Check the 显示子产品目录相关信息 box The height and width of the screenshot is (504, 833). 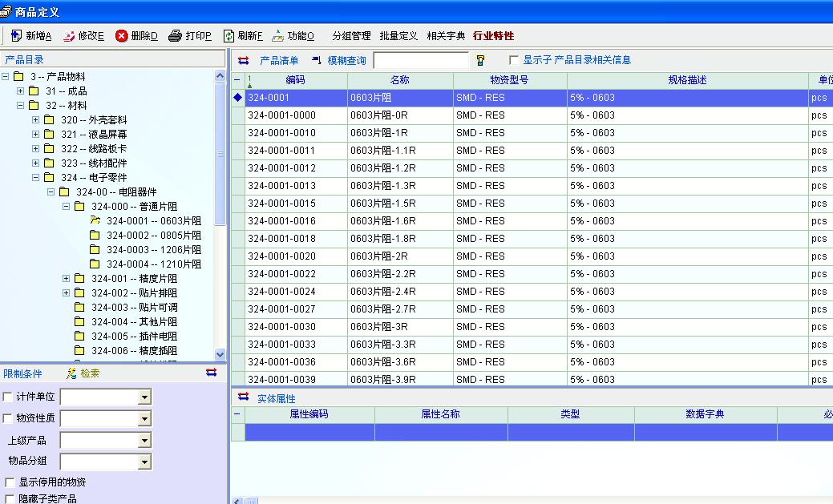[x=514, y=60]
